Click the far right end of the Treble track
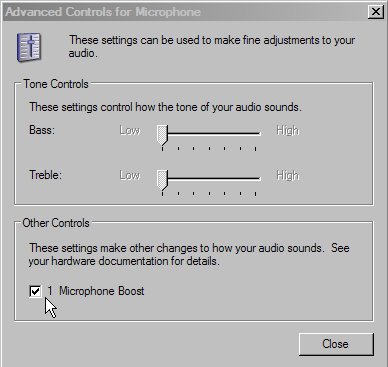This screenshot has width=388, height=367. point(258,178)
